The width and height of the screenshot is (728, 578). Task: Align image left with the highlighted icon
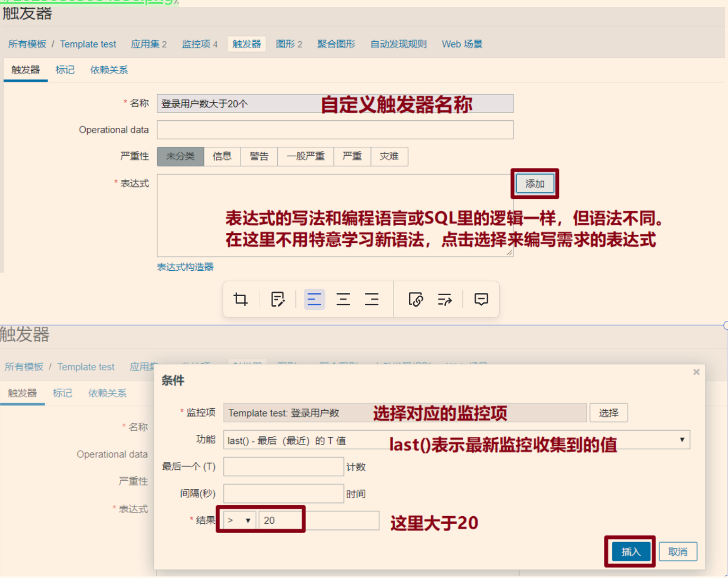(x=314, y=299)
